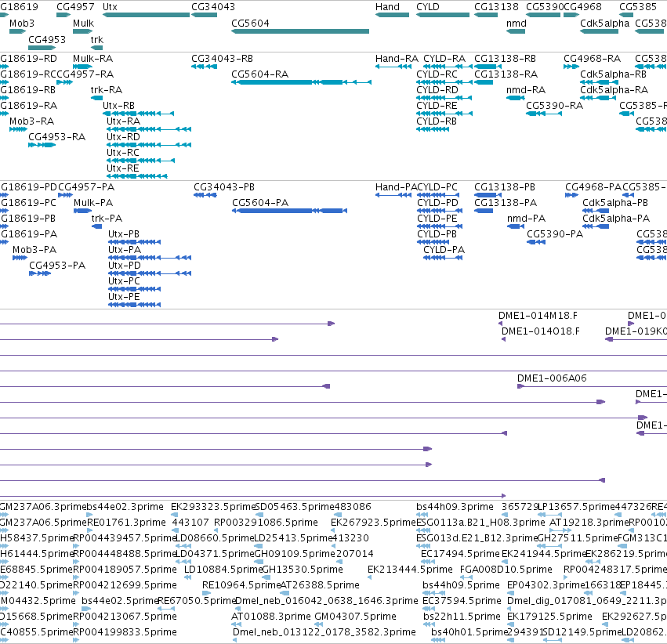Click transcript Utx-RC
Image resolution: width=667 pixels, height=644 pixels.
click(x=140, y=161)
